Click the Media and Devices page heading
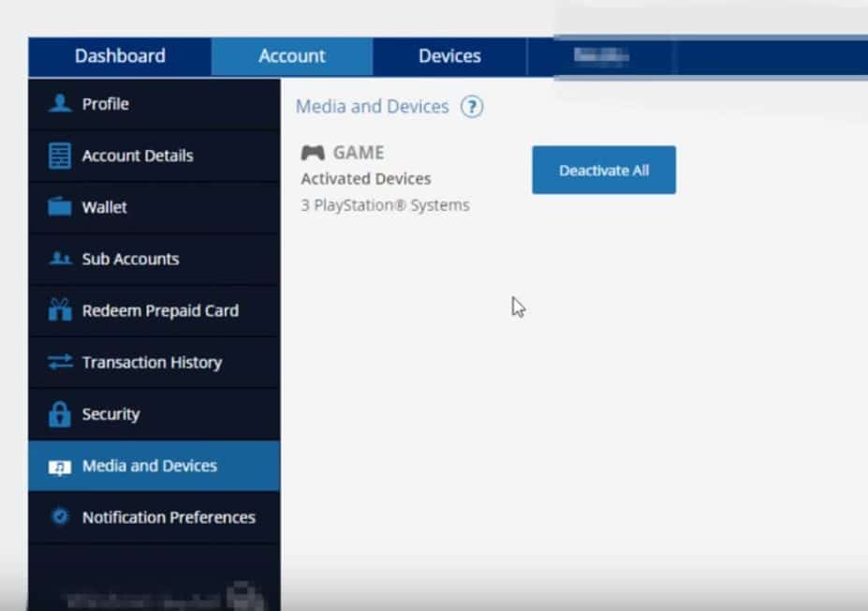The image size is (868, 611). tap(372, 107)
